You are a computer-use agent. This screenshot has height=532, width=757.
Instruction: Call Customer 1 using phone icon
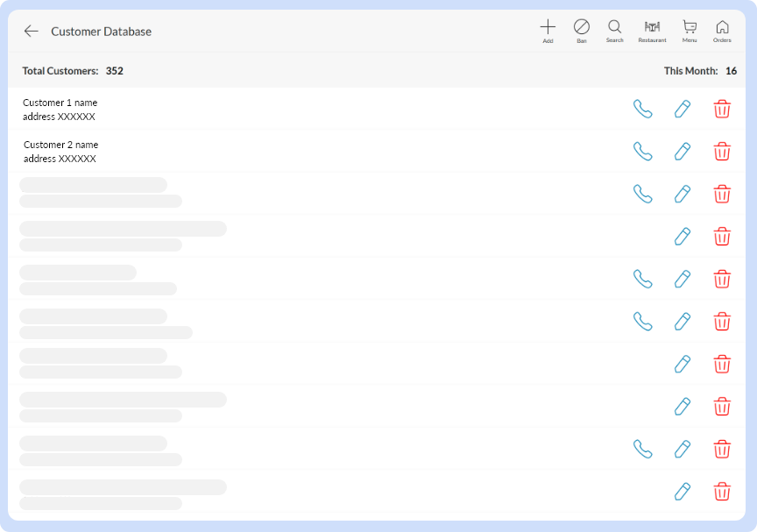coord(643,109)
